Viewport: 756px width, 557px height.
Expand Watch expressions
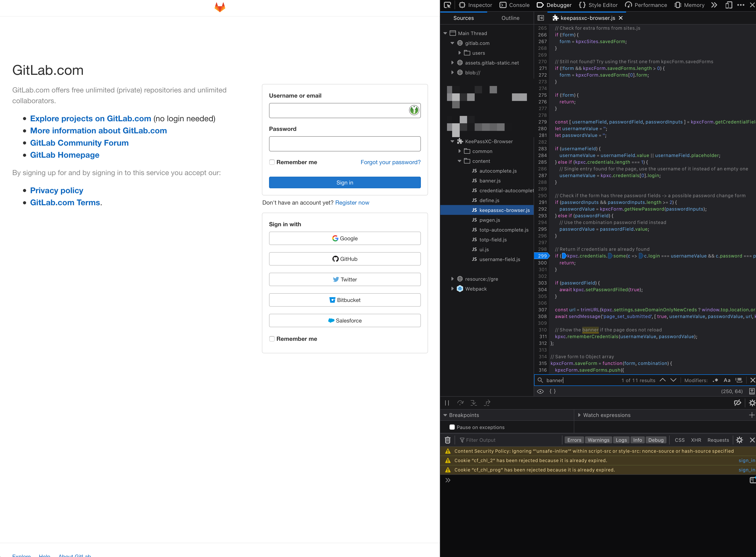tap(579, 415)
